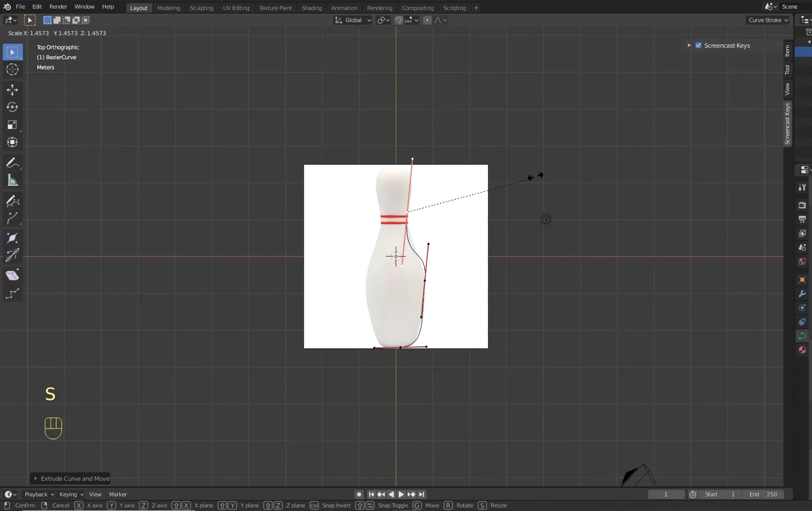812x511 pixels.
Task: Open the Render menu
Action: pyautogui.click(x=58, y=7)
